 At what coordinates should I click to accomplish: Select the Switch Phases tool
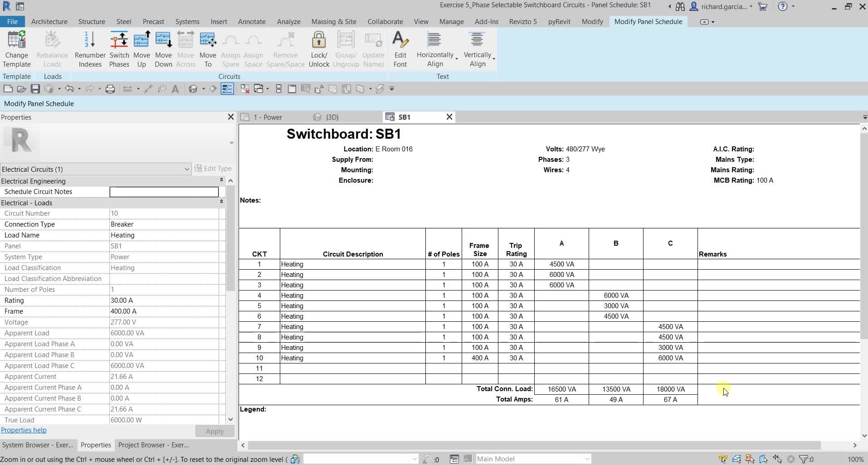[119, 47]
